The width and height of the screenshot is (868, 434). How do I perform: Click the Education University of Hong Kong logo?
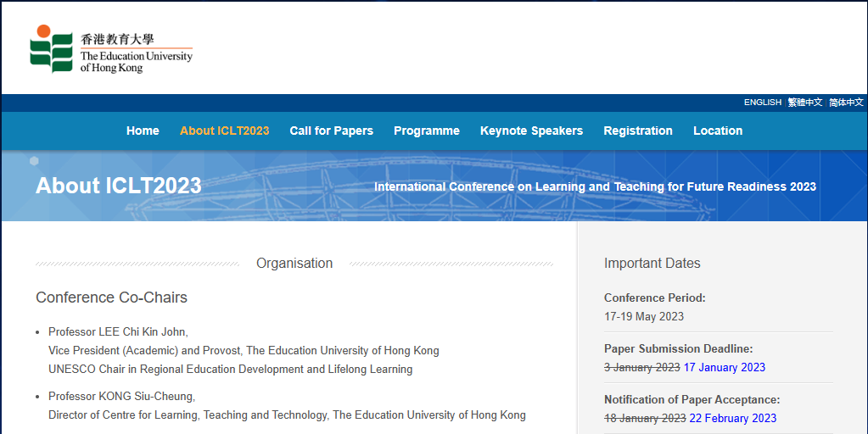(x=111, y=49)
